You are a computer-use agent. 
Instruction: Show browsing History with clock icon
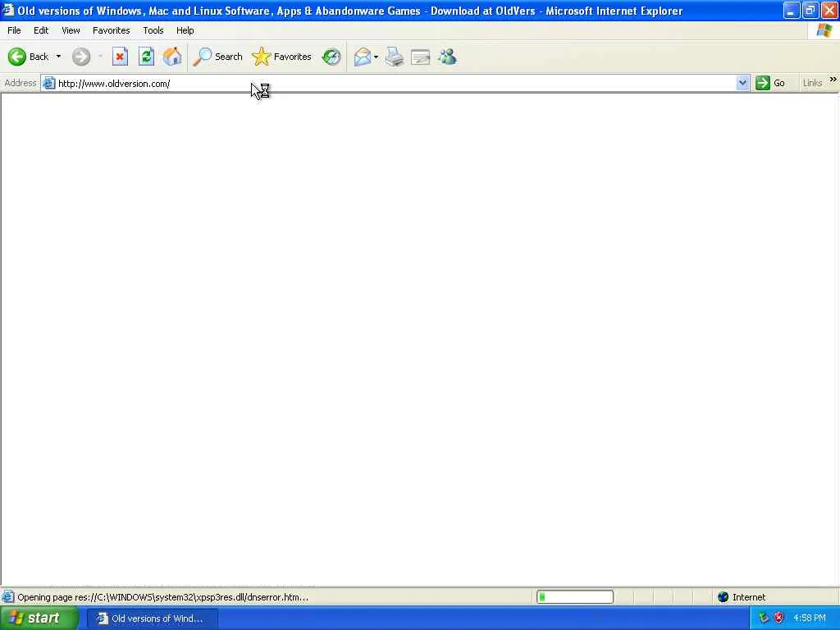click(331, 57)
